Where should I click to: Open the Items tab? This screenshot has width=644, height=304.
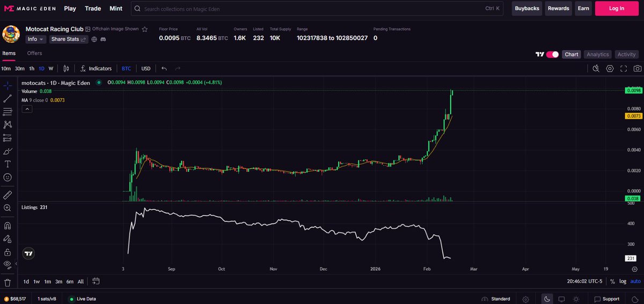9,53
